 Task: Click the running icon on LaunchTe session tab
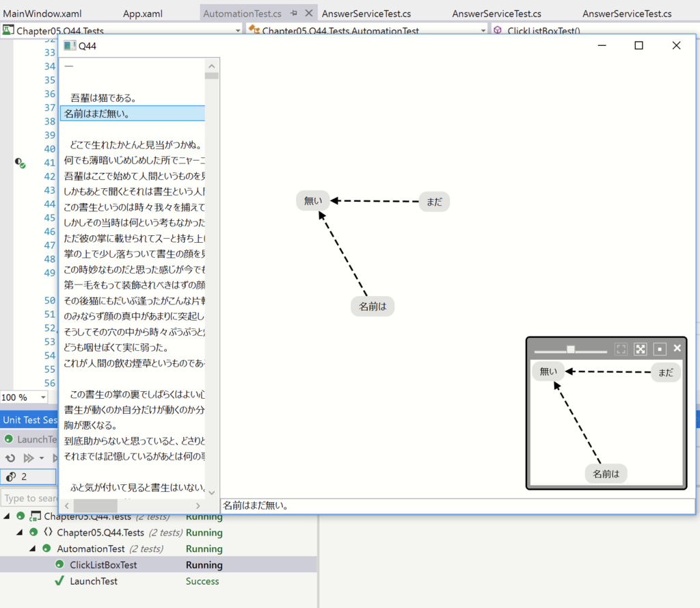(8, 439)
